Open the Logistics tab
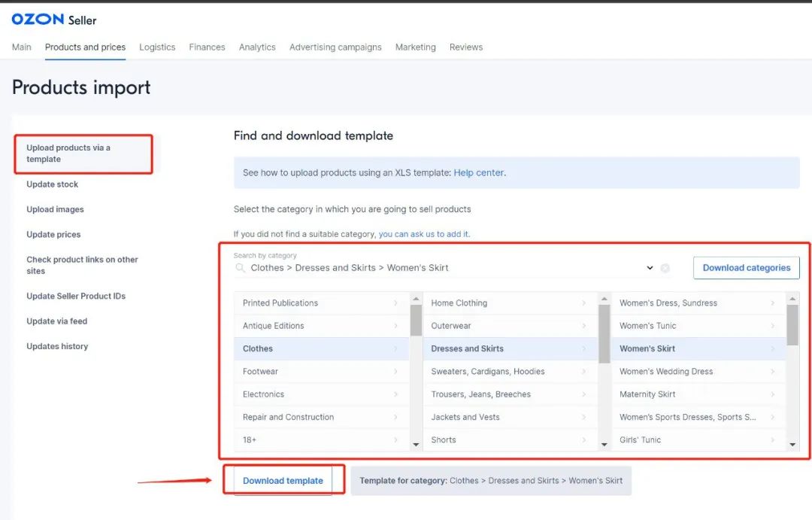812x520 pixels. (157, 47)
